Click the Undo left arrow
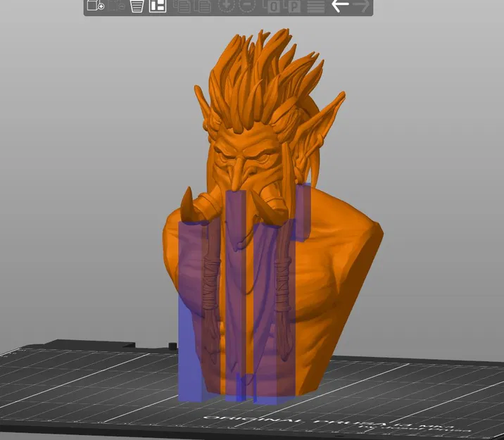Image resolution: width=504 pixels, height=440 pixels. (340, 6)
